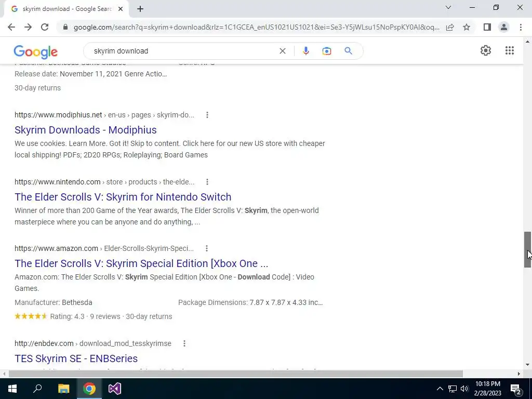This screenshot has width=532, height=399.
Task: Open the Chrome profile avatar
Action: [x=504, y=27]
